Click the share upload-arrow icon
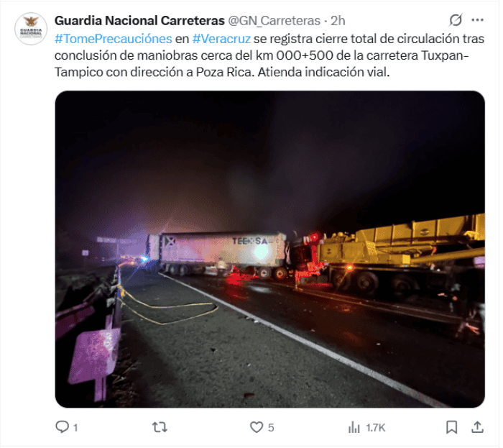This screenshot has height=448, width=503. pos(477,427)
